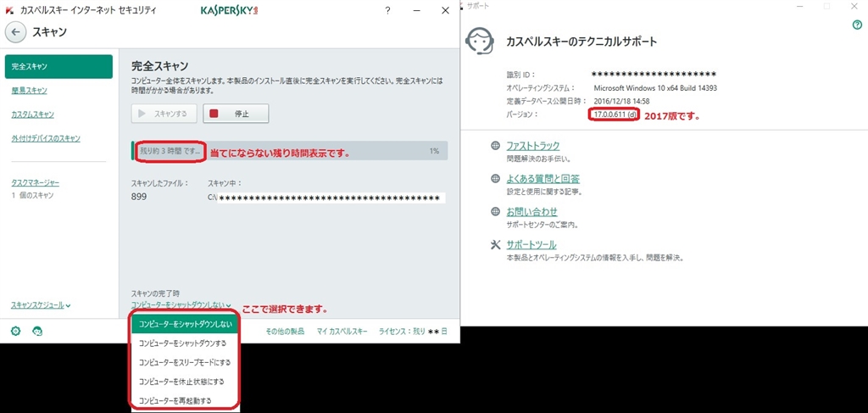Open the 簡易スキャン sidebar item
The height and width of the screenshot is (413, 868).
coord(30,91)
